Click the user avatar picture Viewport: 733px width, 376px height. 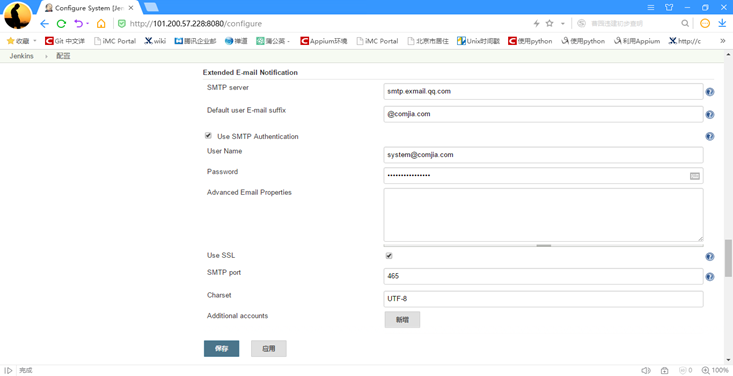pos(17,15)
